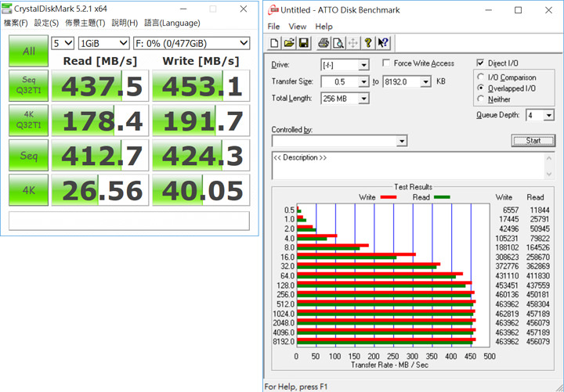Click the green Seq test button
The height and width of the screenshot is (392, 564).
click(28, 155)
